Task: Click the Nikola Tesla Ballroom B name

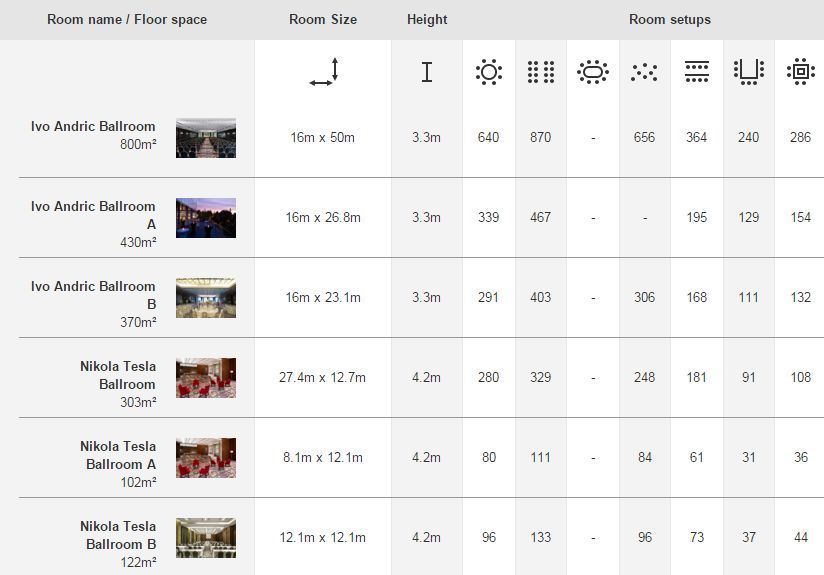Action: point(118,535)
